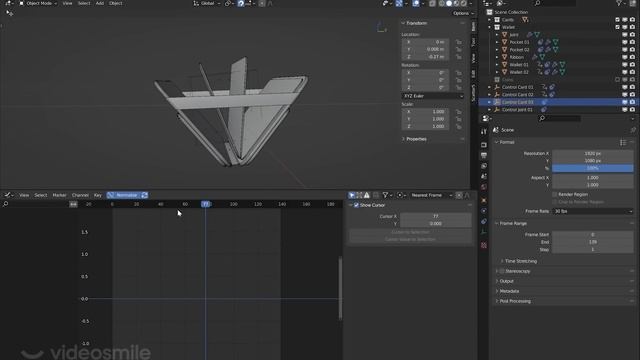Click the lock icon beside Location X
Image resolution: width=640 pixels, height=360 pixels.
[x=459, y=42]
